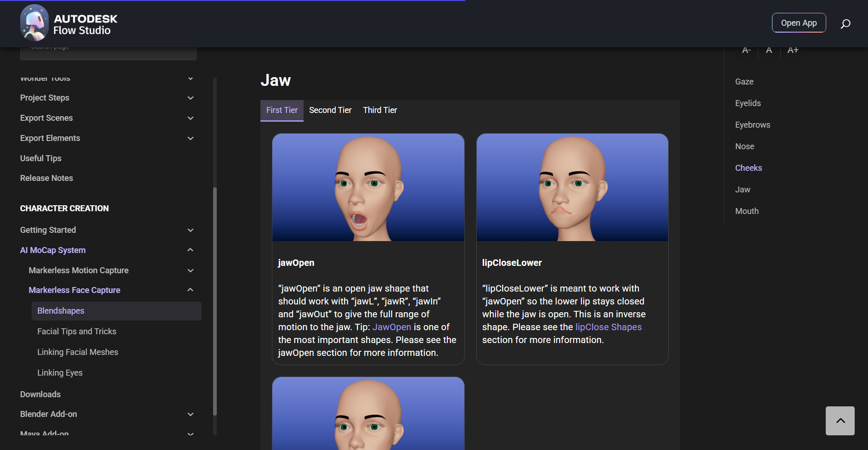
Task: Increase font size with A+ button
Action: tap(793, 51)
